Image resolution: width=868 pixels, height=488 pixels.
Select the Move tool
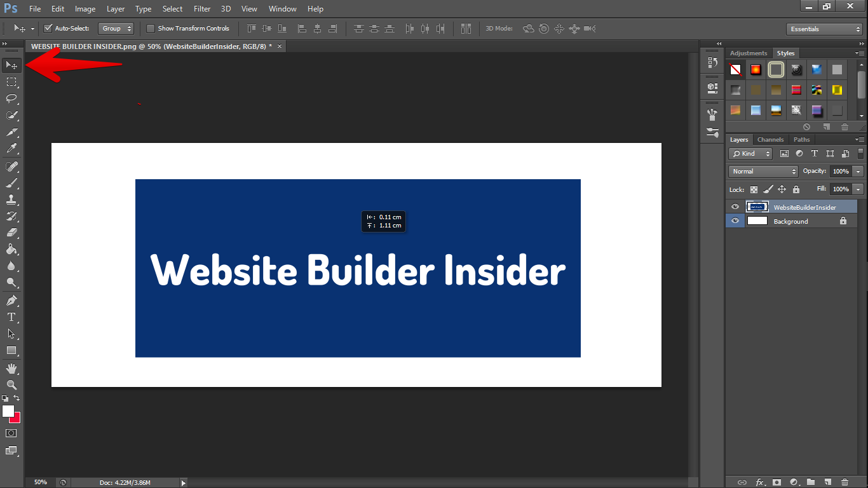click(11, 65)
